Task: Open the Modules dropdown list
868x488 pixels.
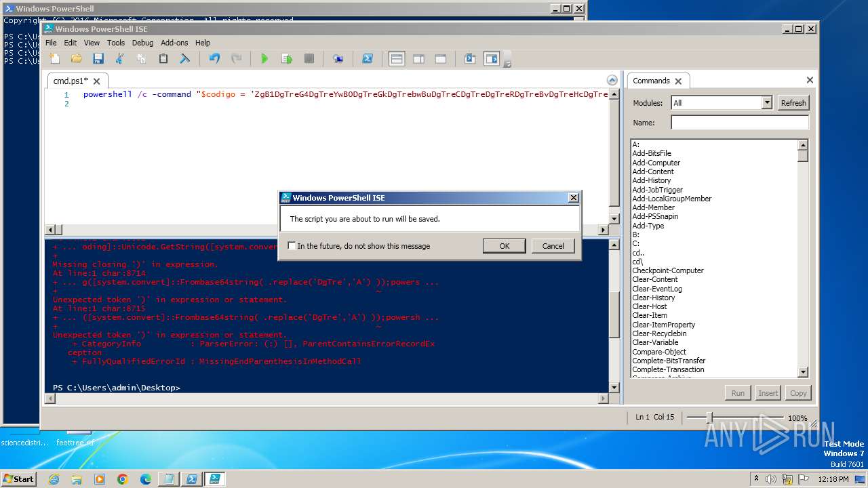Action: [767, 103]
